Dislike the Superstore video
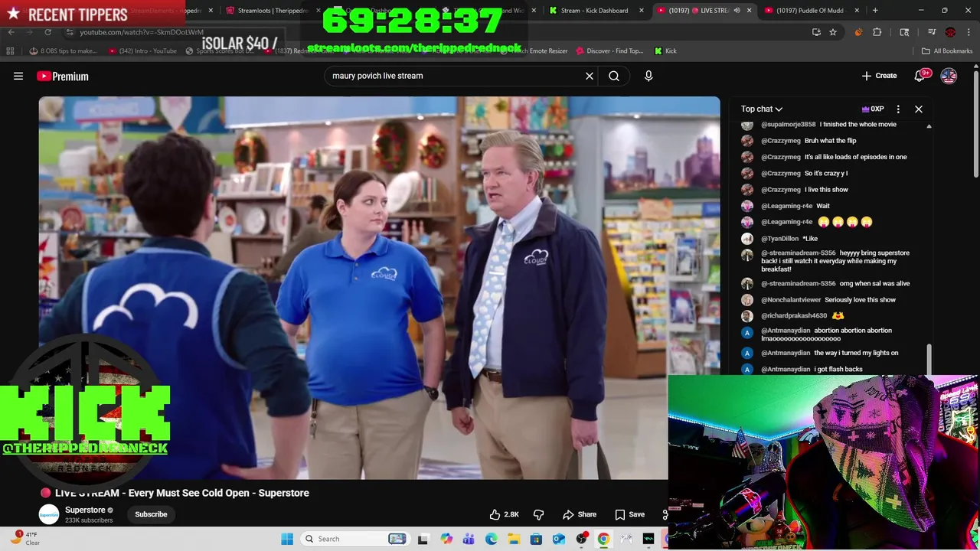The height and width of the screenshot is (551, 980). [x=538, y=514]
